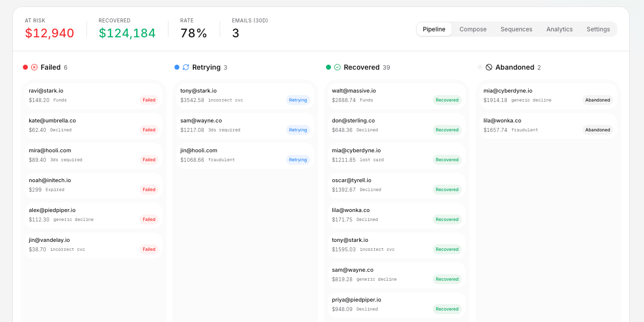Click the At Risk $12,940 value
Image resolution: width=644 pixels, height=322 pixels.
pos(50,33)
